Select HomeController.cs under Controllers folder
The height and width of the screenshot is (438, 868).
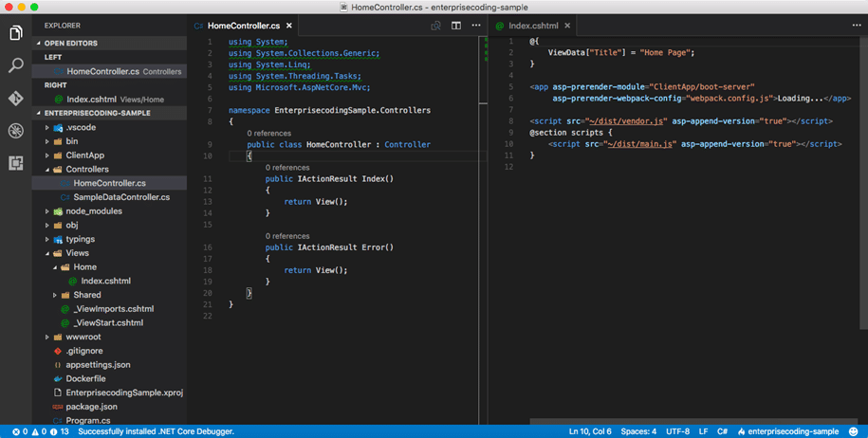point(110,183)
